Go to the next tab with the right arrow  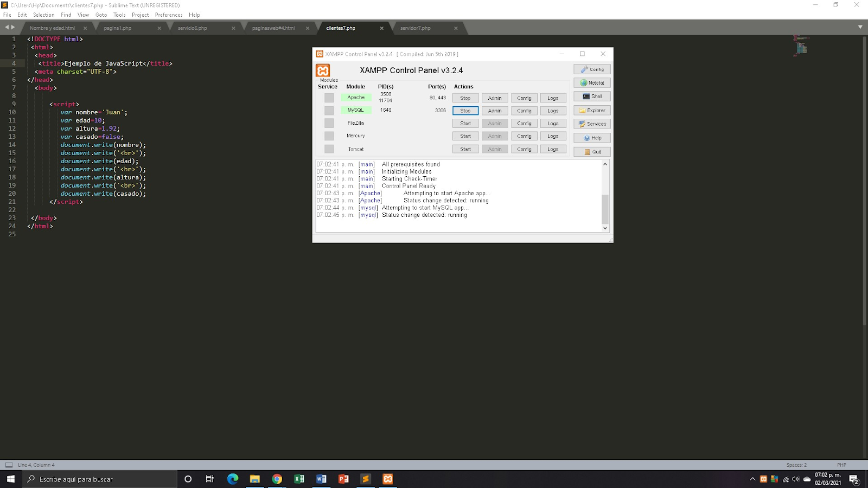click(x=13, y=27)
